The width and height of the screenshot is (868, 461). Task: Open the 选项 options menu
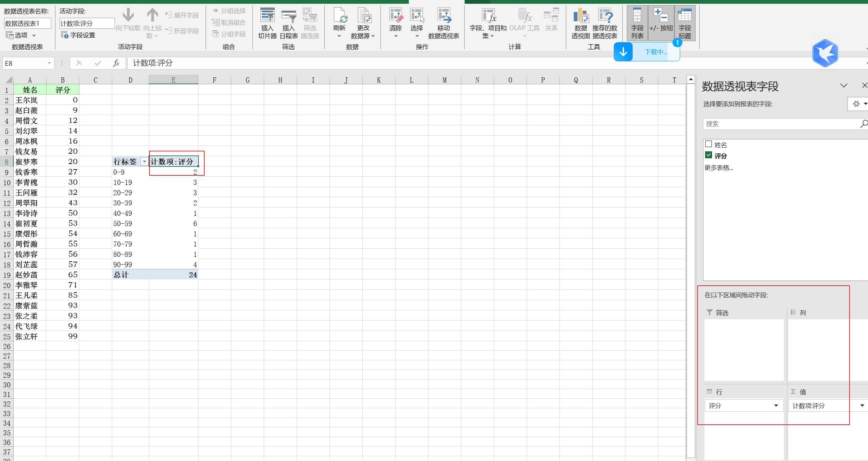pyautogui.click(x=21, y=35)
